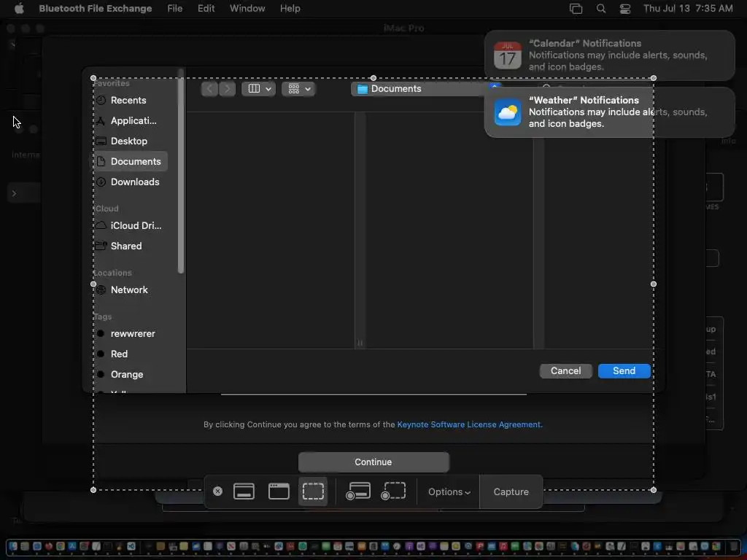
Task: Select Record Selected Portion icon
Action: tap(393, 491)
